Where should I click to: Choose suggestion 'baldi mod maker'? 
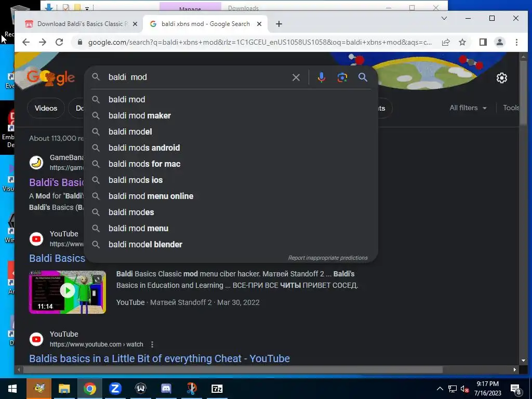click(x=231, y=116)
